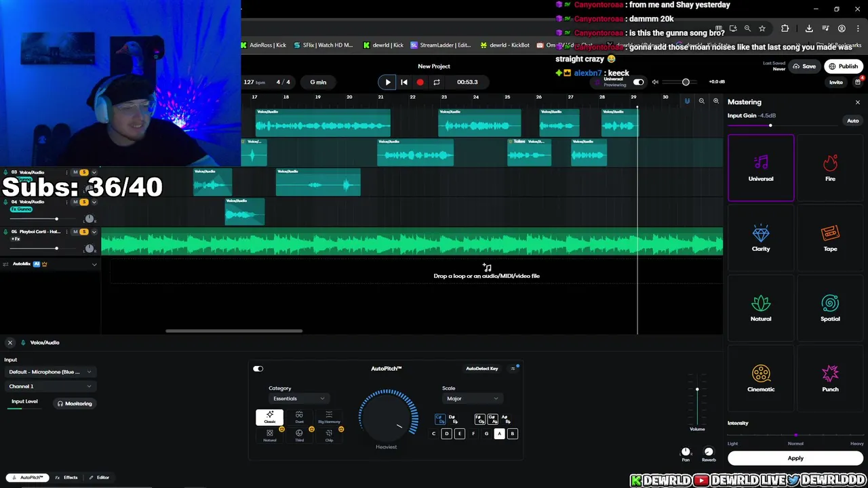Select the Universal mastering preset
This screenshot has width=868, height=488.
(x=761, y=168)
